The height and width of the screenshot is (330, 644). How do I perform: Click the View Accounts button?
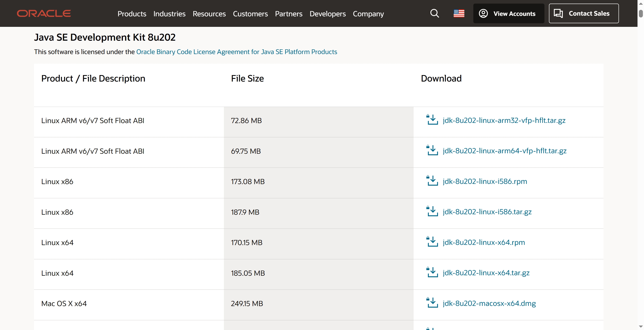tap(508, 13)
